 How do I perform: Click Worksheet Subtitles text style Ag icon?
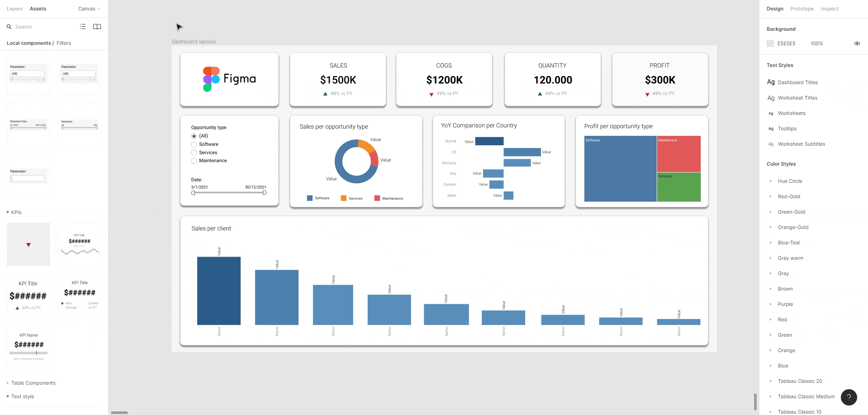(771, 144)
